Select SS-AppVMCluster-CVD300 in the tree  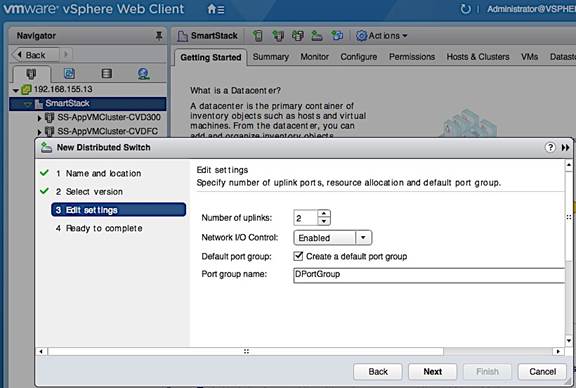coord(109,118)
